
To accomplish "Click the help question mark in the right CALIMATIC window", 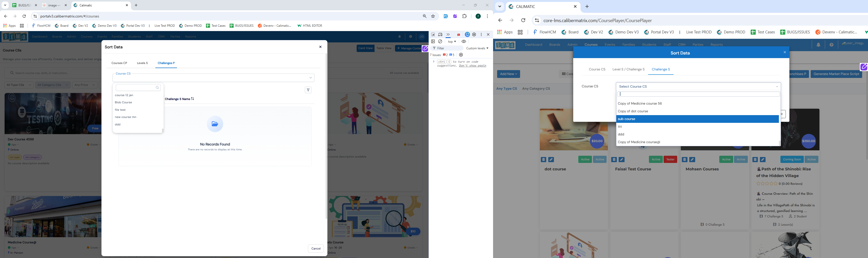I will 831,45.
